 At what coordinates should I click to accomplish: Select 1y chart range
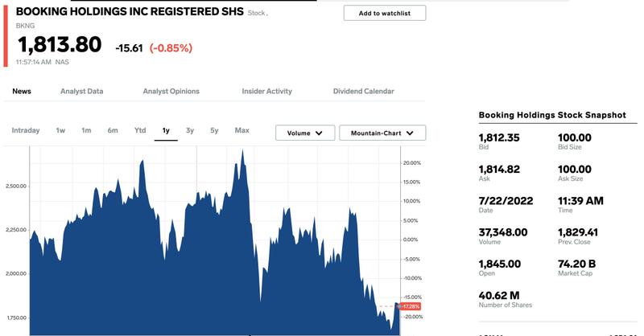point(166,130)
